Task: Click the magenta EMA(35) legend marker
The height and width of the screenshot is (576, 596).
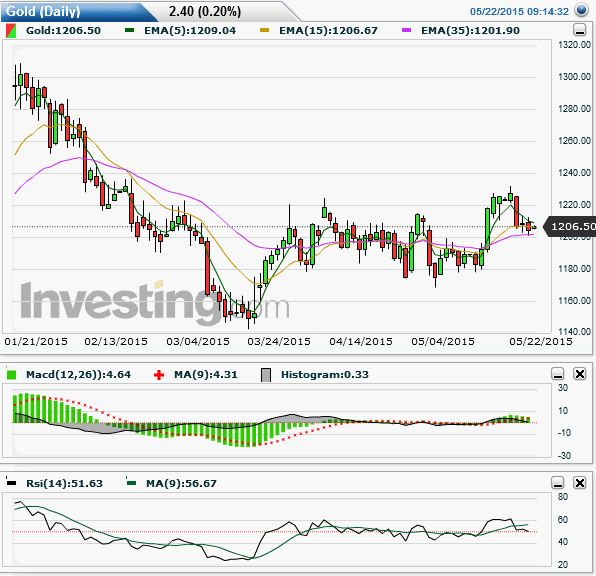Action: tap(406, 30)
